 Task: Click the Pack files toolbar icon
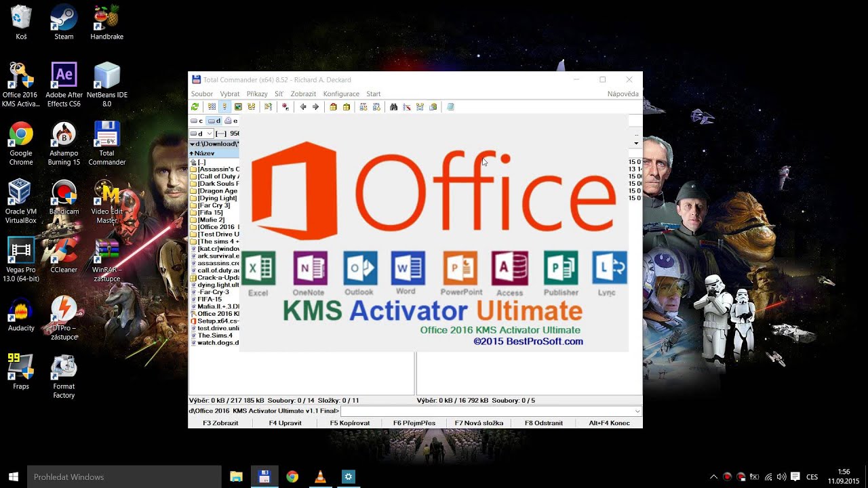(333, 107)
